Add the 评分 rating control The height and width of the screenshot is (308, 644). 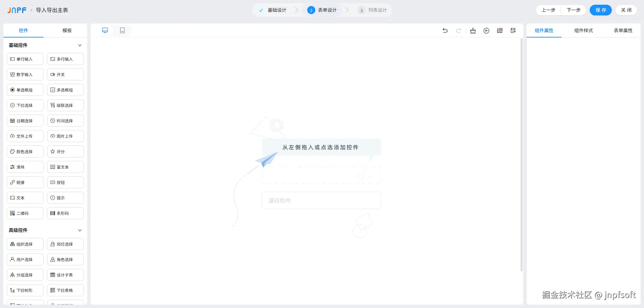[x=65, y=151]
